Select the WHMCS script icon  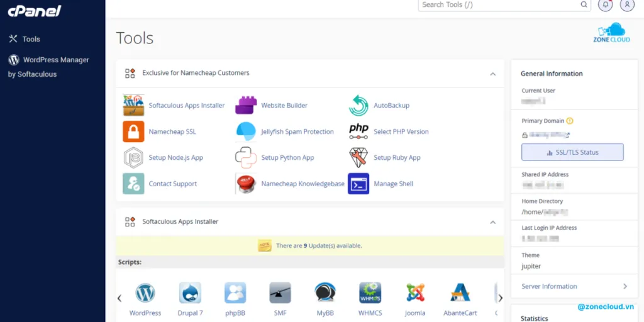tap(370, 293)
